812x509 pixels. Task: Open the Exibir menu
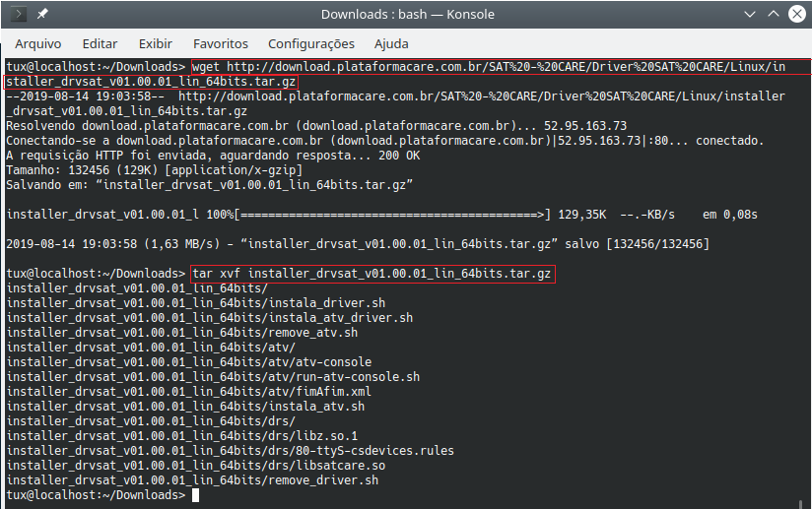tap(156, 44)
